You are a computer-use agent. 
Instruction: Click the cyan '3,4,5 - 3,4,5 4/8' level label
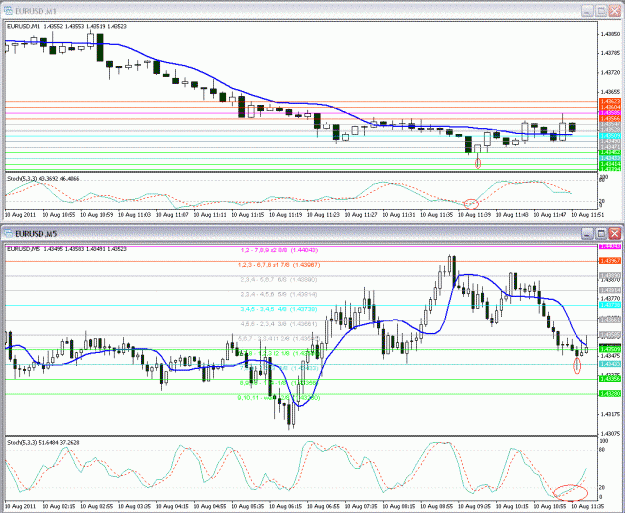click(279, 309)
